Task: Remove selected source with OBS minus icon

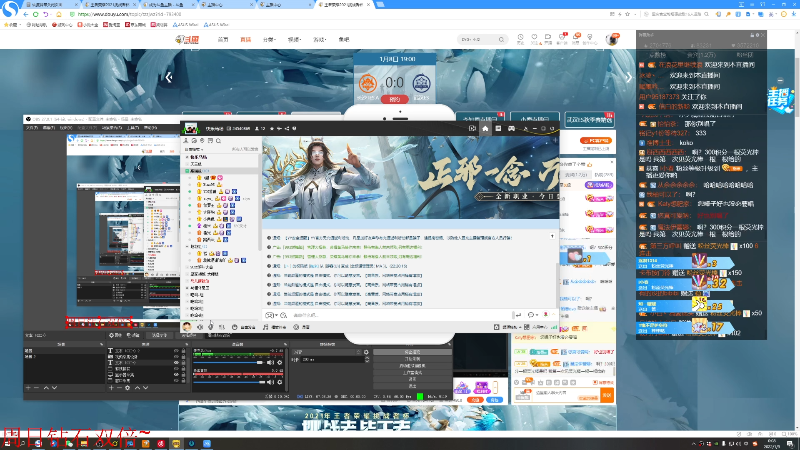Action: coord(119,388)
